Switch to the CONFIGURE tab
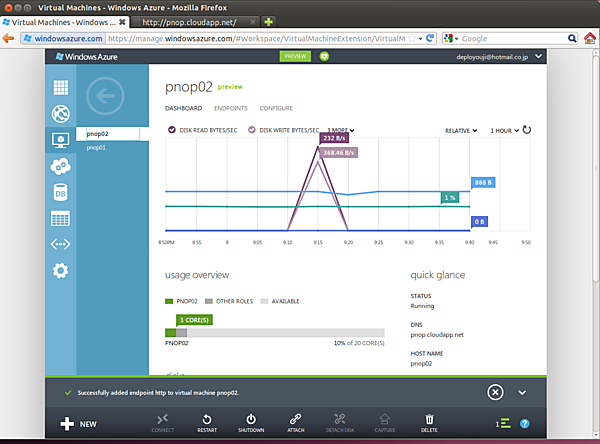 coord(276,108)
